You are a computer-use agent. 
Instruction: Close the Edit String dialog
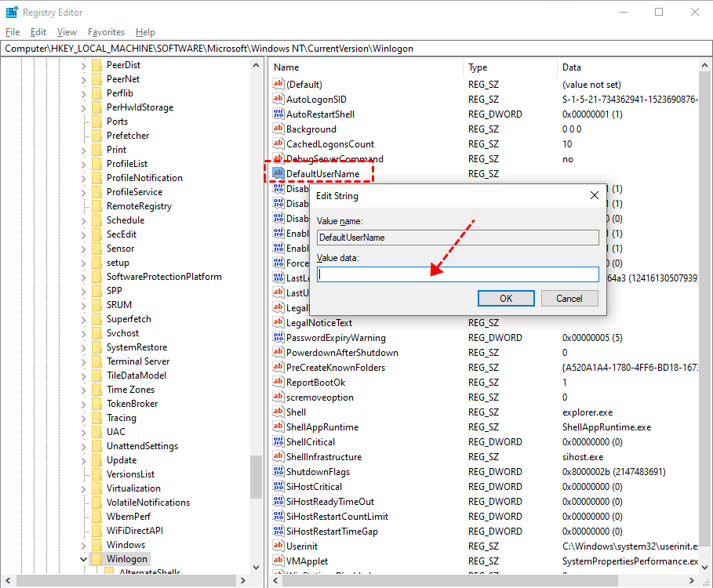[594, 195]
